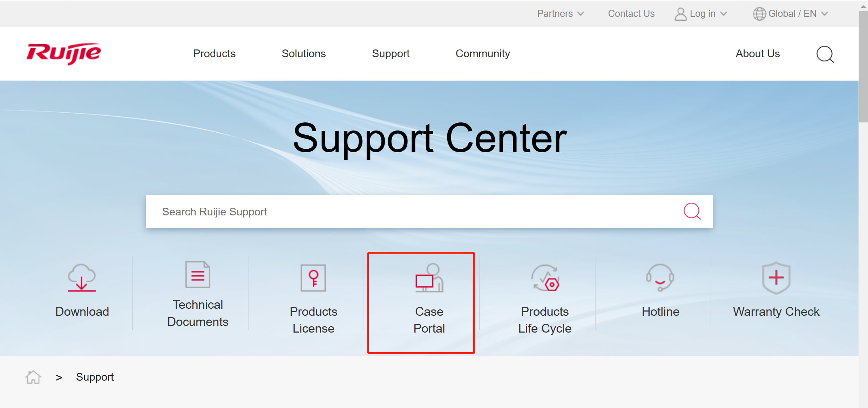The width and height of the screenshot is (868, 408).
Task: Open the About Us link
Action: pos(758,53)
